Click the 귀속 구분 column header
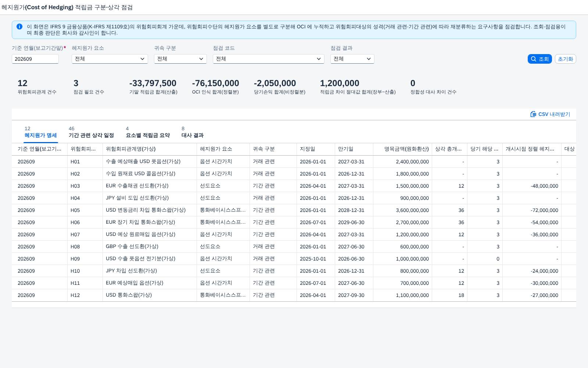 [x=273, y=149]
